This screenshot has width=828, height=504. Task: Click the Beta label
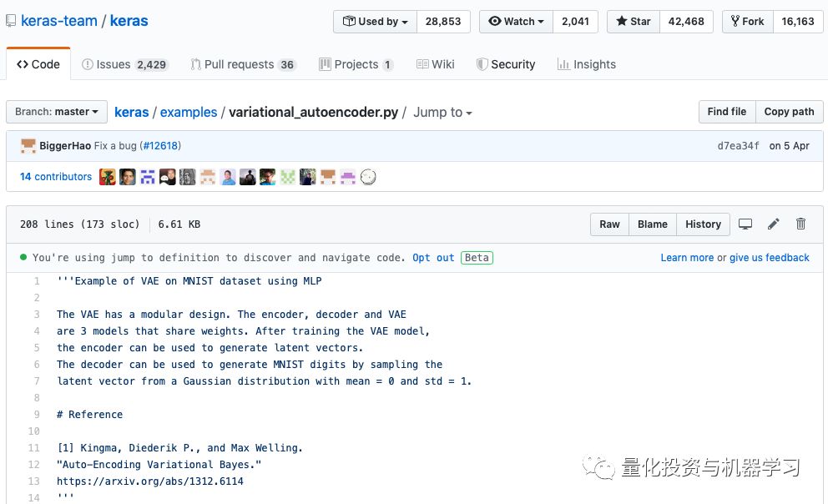477,258
